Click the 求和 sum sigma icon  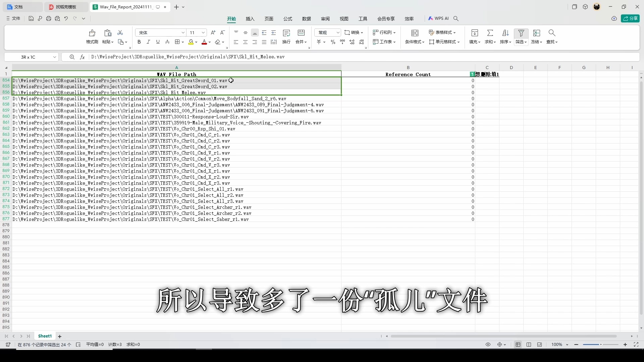point(490,33)
